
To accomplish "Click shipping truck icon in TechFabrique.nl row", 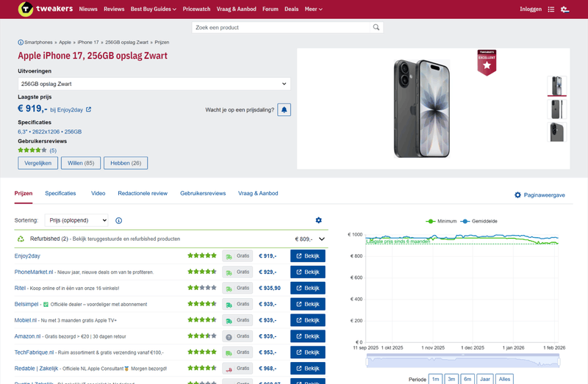I will (x=229, y=353).
